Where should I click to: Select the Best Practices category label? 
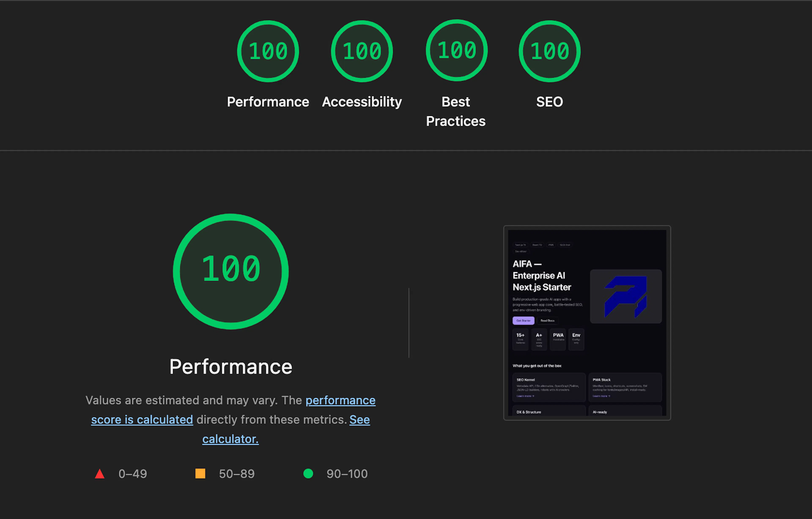pyautogui.click(x=456, y=111)
